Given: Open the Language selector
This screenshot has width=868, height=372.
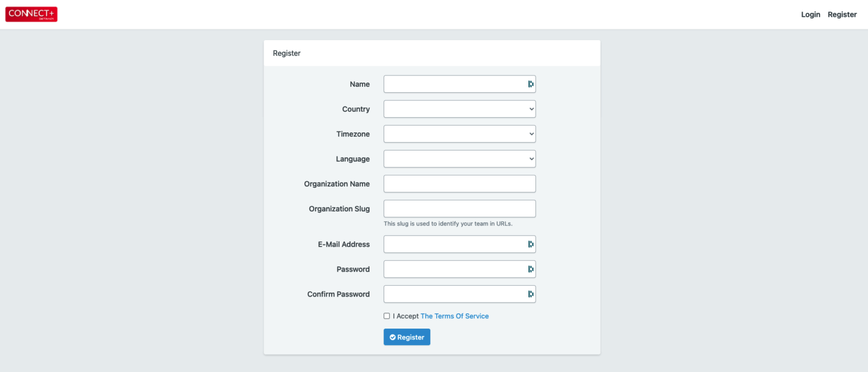Looking at the screenshot, I should 459,159.
